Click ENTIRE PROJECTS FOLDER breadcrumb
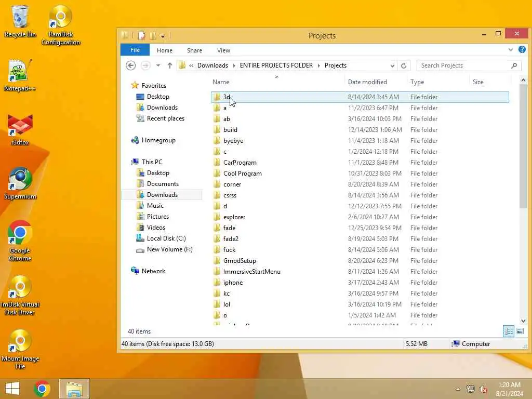532x399 pixels. click(x=276, y=65)
